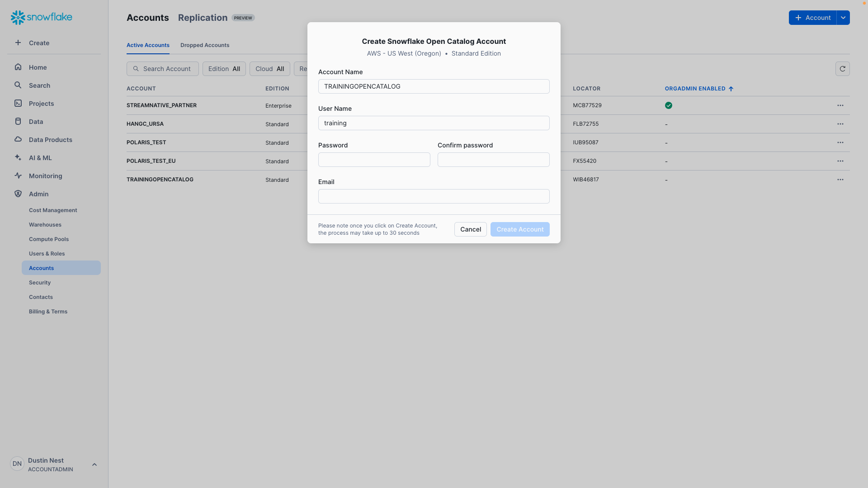
Task: Click the Email input field
Action: pyautogui.click(x=434, y=196)
